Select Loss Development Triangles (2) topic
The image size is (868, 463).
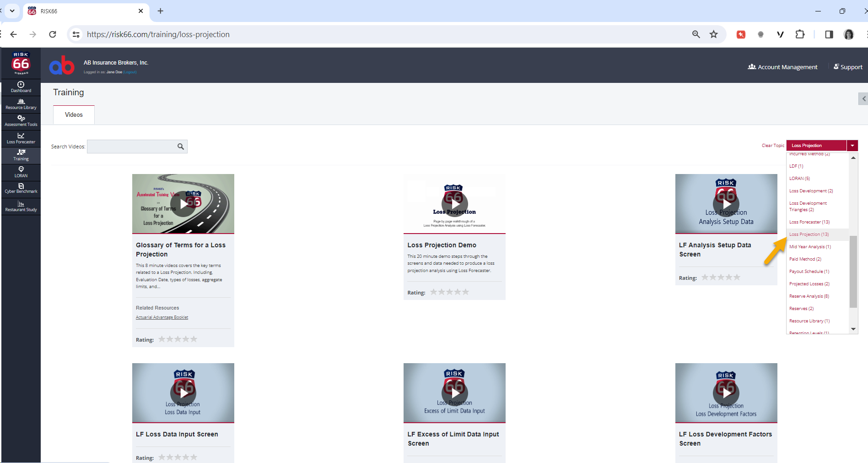coord(808,207)
